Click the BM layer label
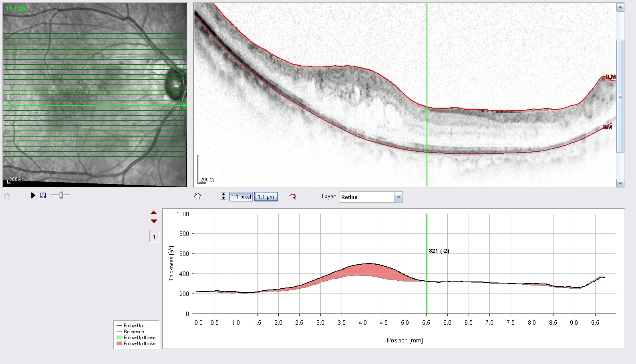This screenshot has height=364, width=636. [x=608, y=127]
